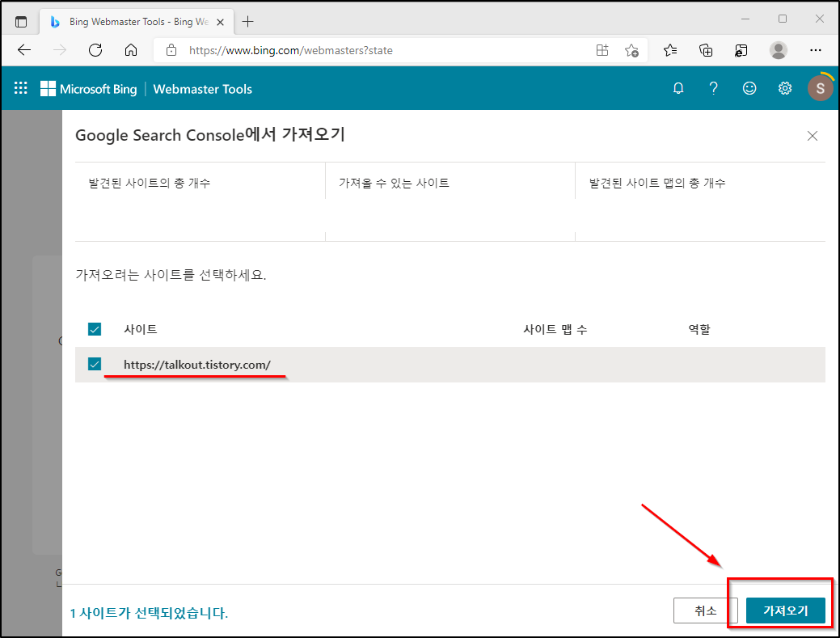
Task: Click the 발견된 사이트 맵의 총 개수 label
Action: (x=657, y=184)
